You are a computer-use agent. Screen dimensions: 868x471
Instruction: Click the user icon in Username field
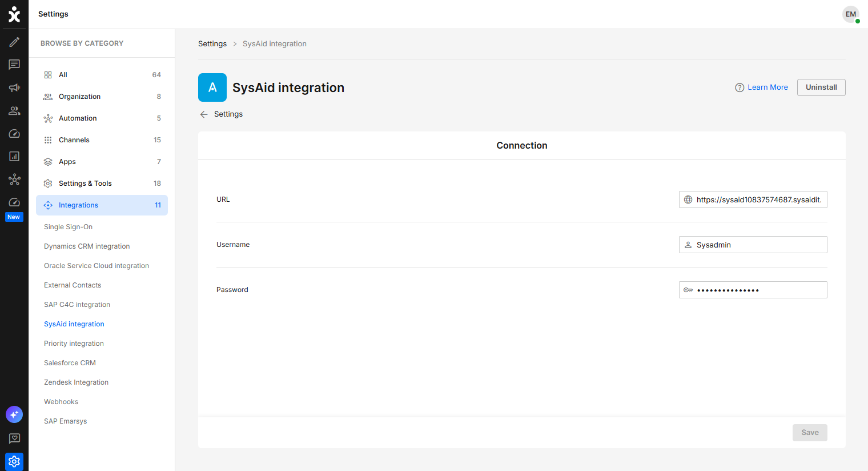click(x=688, y=245)
